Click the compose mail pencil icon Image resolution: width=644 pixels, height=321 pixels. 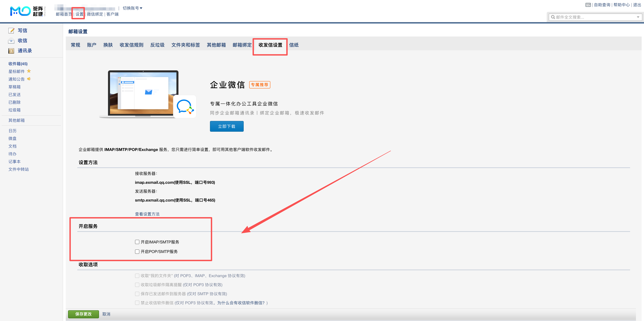point(11,30)
